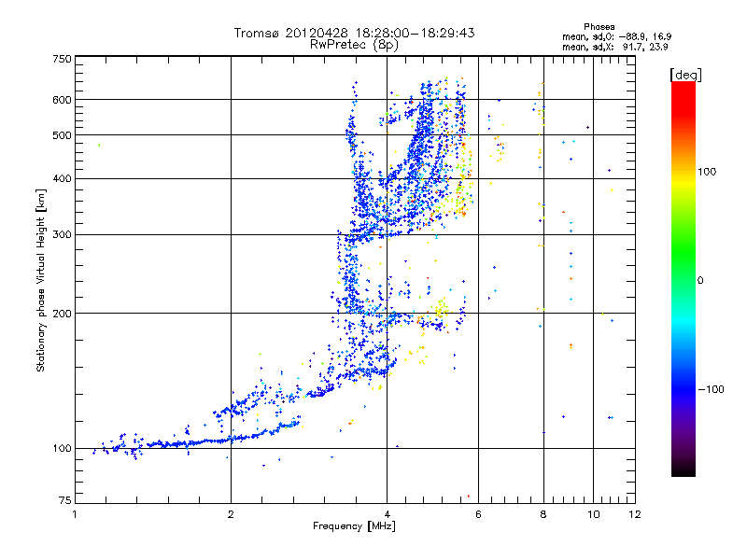Click the "0" colorbar tick label

(700, 281)
